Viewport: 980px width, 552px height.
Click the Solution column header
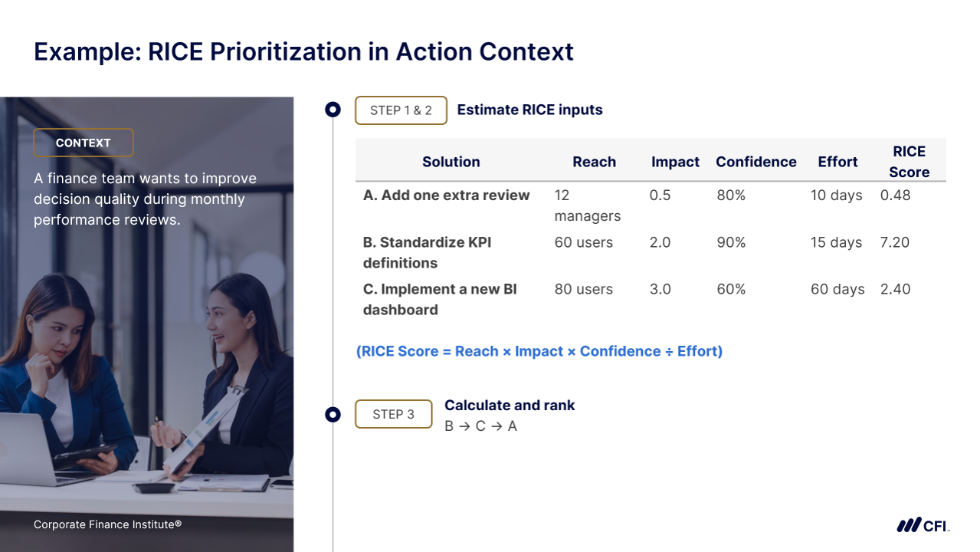click(x=451, y=162)
